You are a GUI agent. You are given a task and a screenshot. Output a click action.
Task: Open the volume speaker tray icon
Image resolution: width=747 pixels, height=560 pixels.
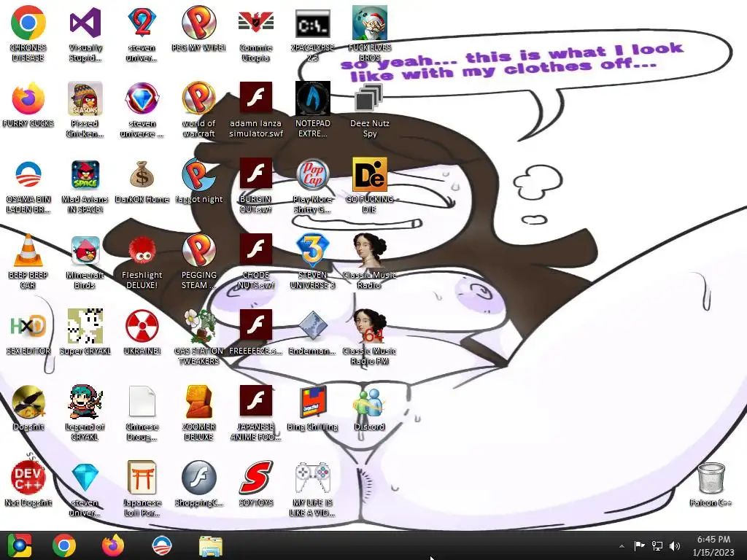pyautogui.click(x=675, y=545)
